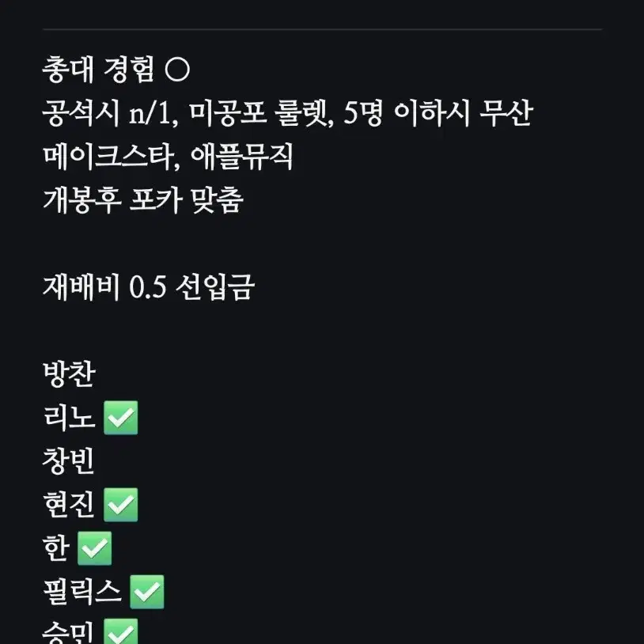This screenshot has height=644, width=644.
Task: Select the name 필릭스 in the list
Action: pos(82,592)
